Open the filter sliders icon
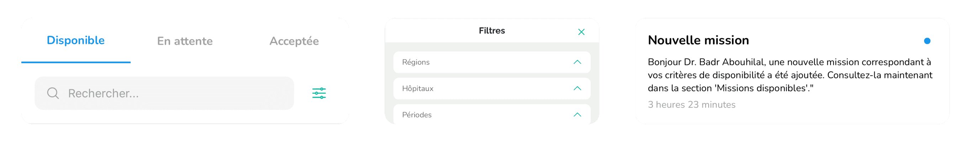Screen dimensions: 980x142 [319, 93]
